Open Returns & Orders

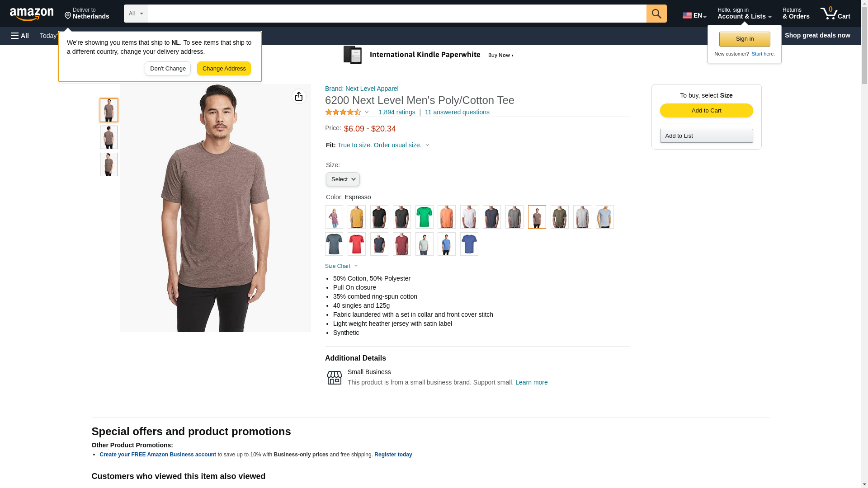click(x=796, y=14)
